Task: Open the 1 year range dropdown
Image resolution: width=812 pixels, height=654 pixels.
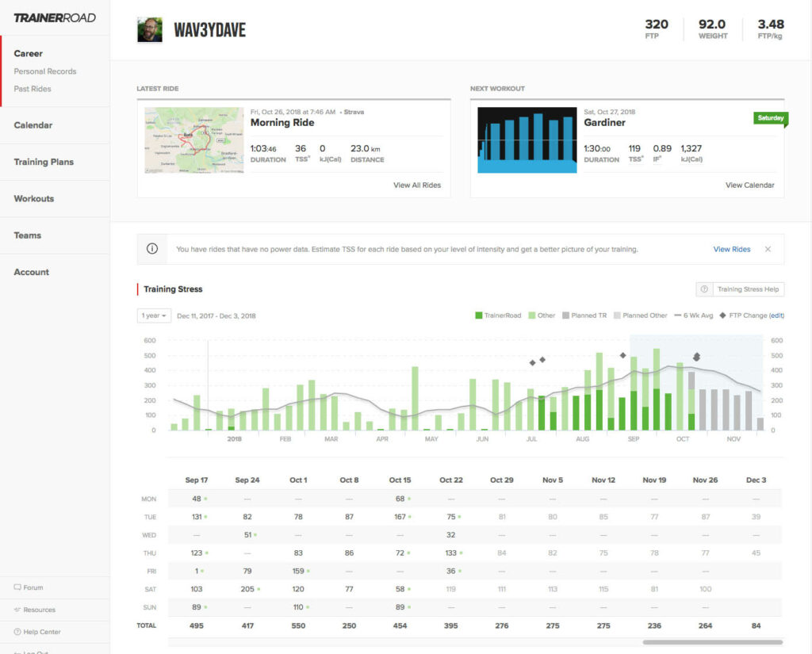Action: 154,316
